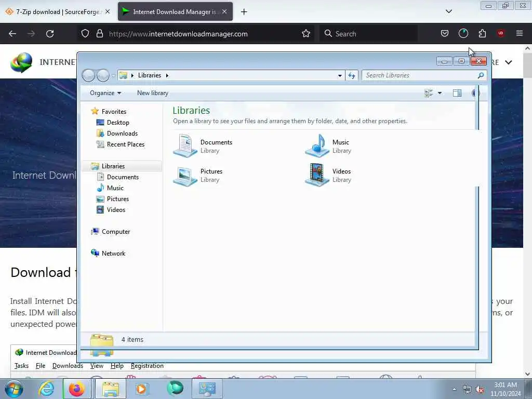Open the File menu in IDM screenshot
This screenshot has height=399, width=532.
coord(41,366)
